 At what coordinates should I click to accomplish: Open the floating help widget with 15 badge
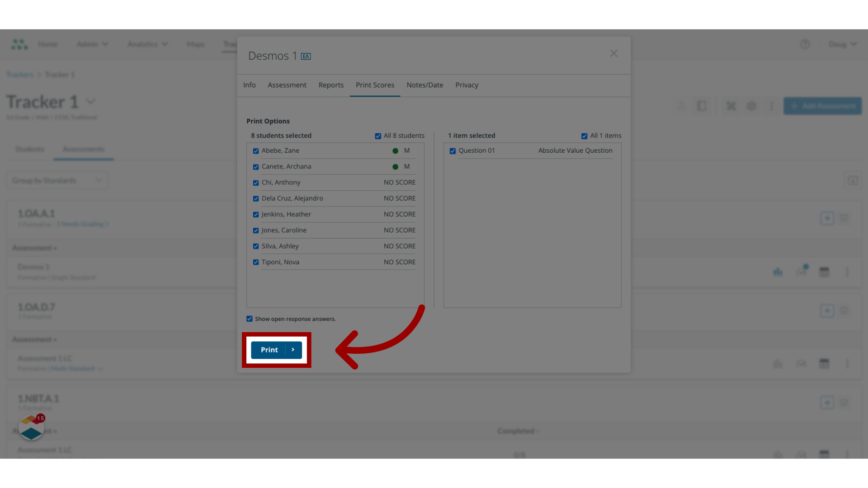tap(31, 427)
